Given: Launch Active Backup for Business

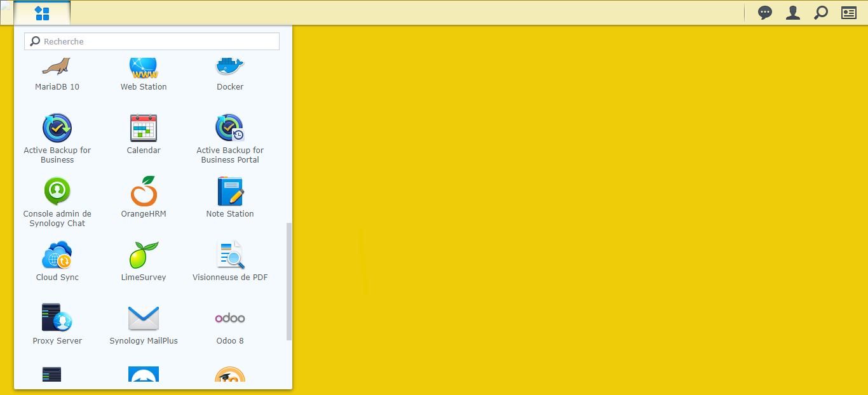Looking at the screenshot, I should [x=57, y=138].
